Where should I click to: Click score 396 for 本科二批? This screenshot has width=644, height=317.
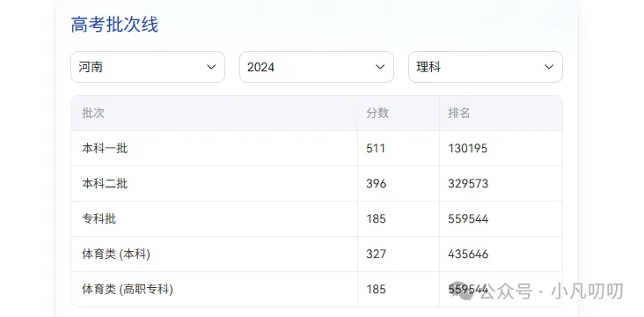pos(377,183)
